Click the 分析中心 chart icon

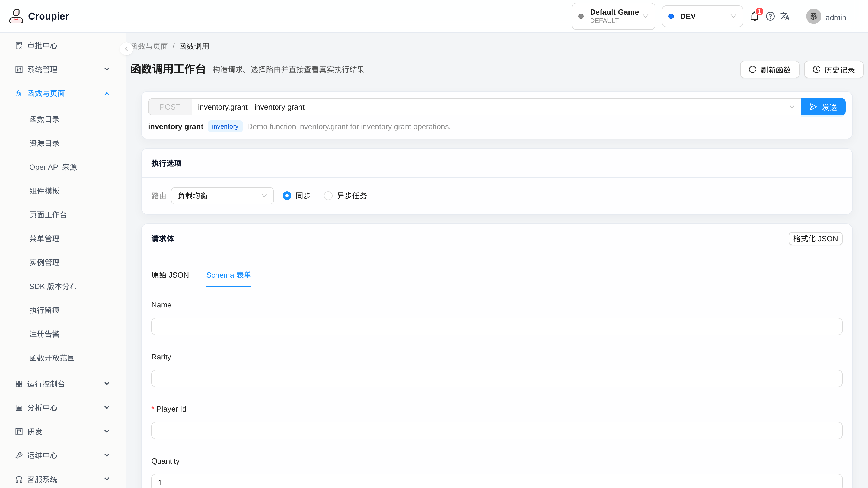point(19,408)
